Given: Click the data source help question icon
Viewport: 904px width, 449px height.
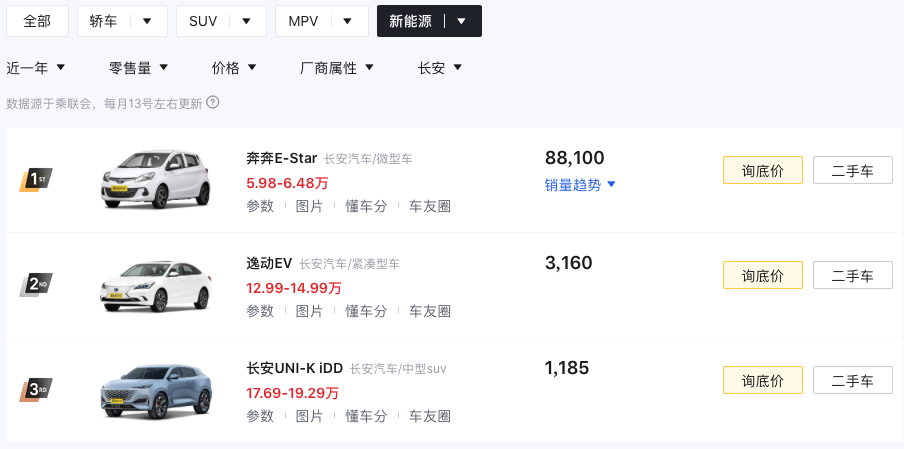Looking at the screenshot, I should click(x=213, y=102).
